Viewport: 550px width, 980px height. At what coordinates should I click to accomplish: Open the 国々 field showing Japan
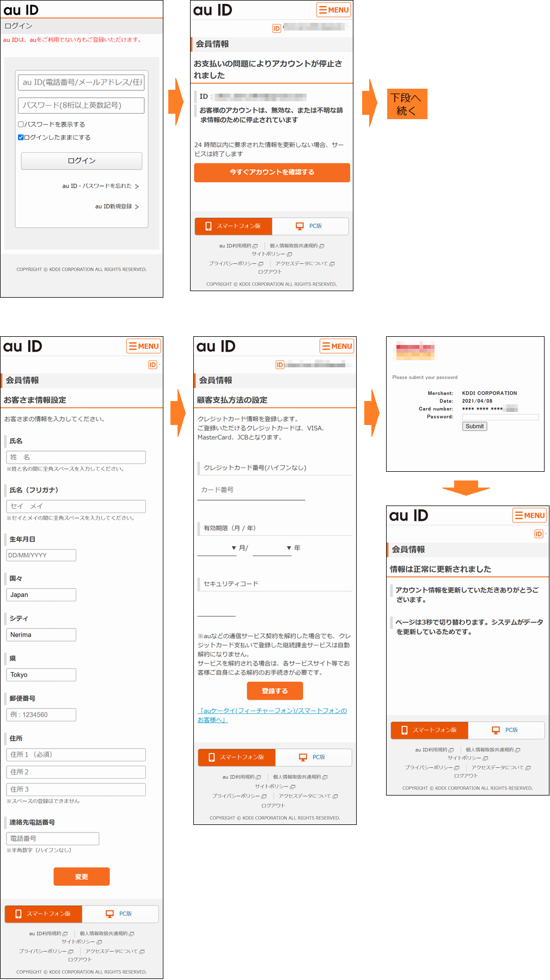[x=41, y=595]
